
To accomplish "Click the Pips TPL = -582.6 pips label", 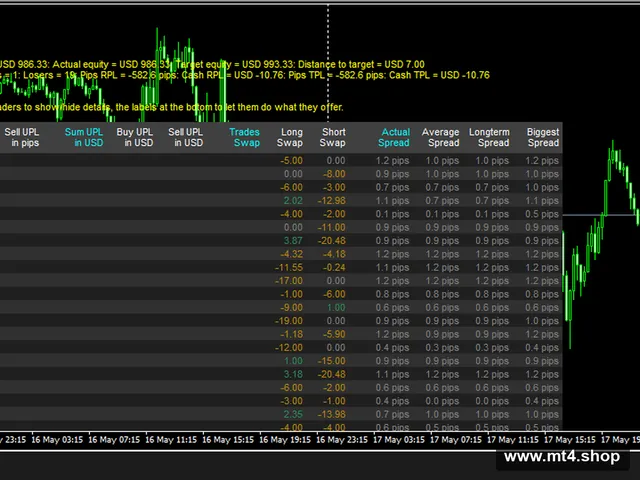I will [x=337, y=75].
